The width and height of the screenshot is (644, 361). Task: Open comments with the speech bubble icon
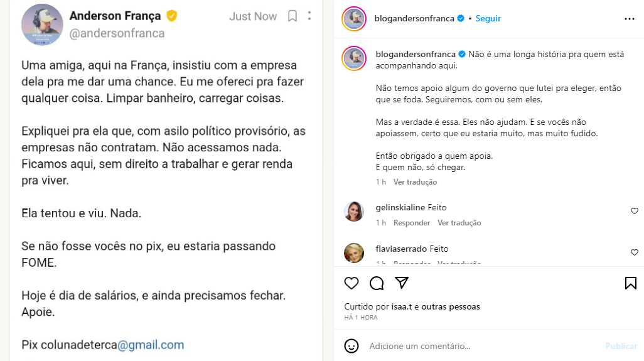pyautogui.click(x=377, y=283)
